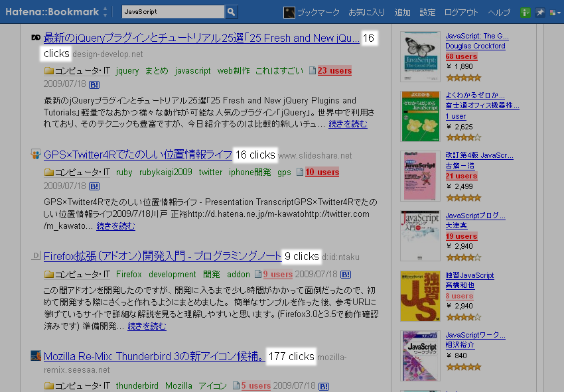Click the 23 users count link
This screenshot has height=392, width=564.
(334, 71)
